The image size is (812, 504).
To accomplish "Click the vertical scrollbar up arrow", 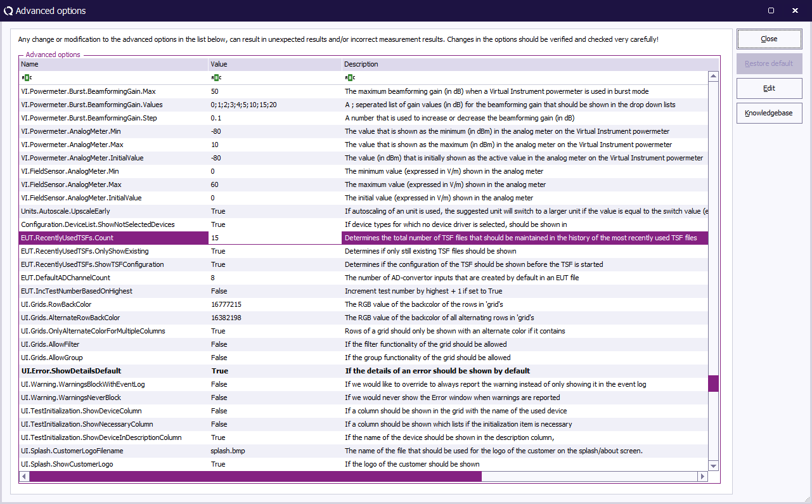I will pos(713,77).
